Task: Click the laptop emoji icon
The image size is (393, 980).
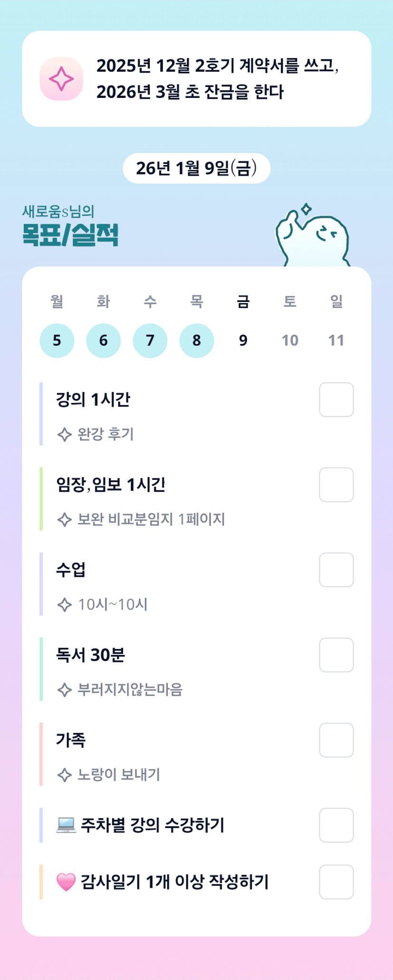Action: [x=66, y=825]
